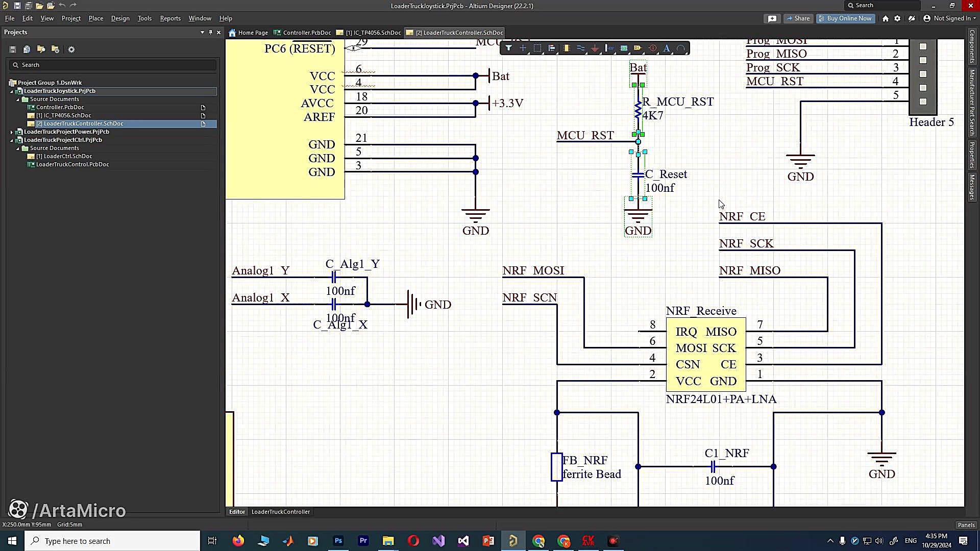Click the place part component icon

[566, 48]
